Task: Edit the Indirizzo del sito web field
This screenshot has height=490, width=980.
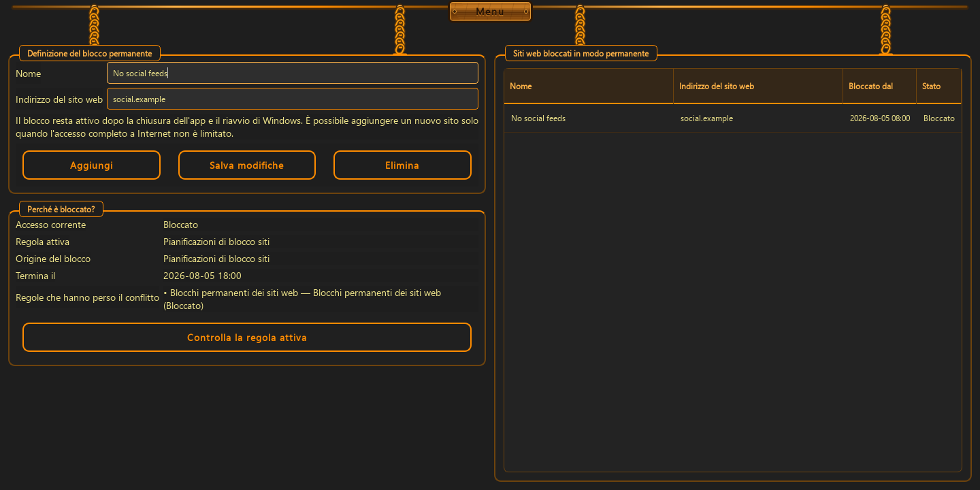Action: click(x=293, y=99)
